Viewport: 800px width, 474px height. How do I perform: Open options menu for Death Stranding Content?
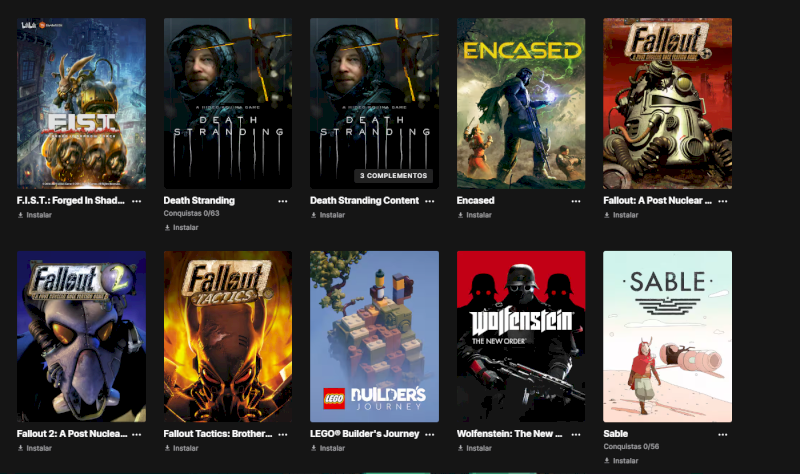pyautogui.click(x=430, y=201)
